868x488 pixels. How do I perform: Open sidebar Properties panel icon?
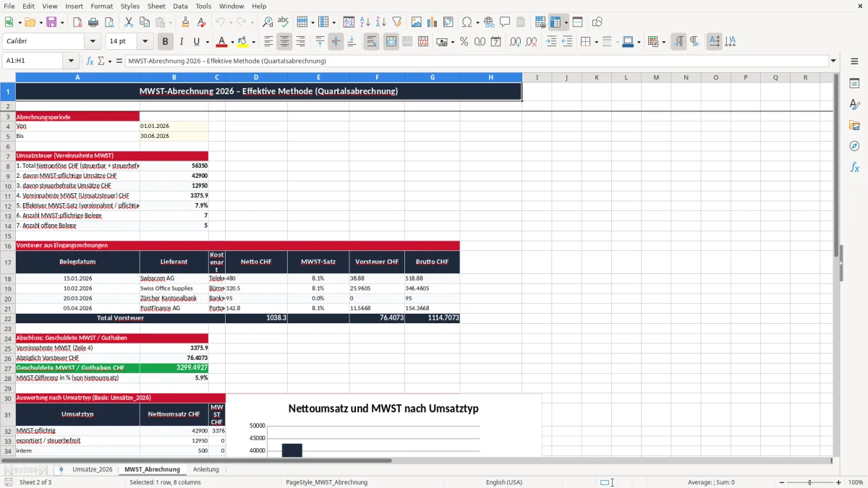(x=854, y=84)
